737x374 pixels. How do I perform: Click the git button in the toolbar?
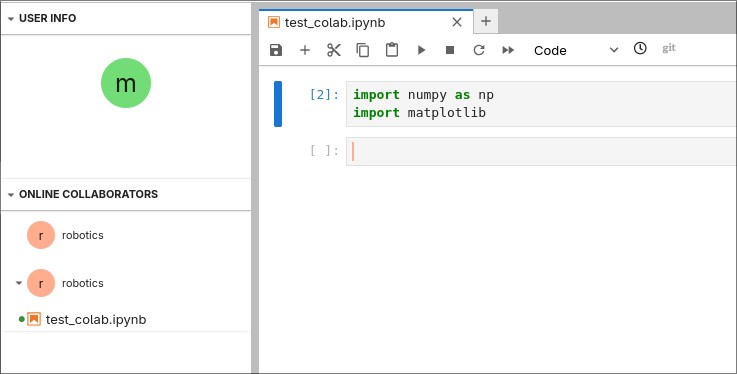coord(669,48)
